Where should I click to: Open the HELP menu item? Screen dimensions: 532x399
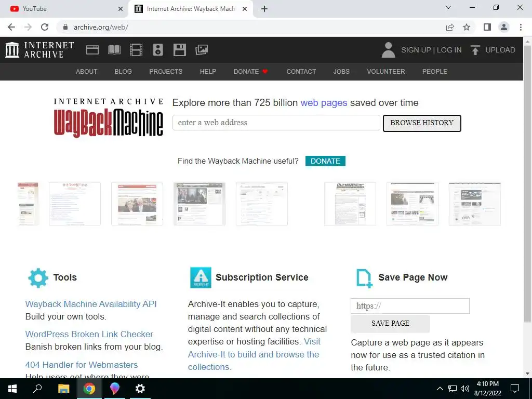point(208,72)
